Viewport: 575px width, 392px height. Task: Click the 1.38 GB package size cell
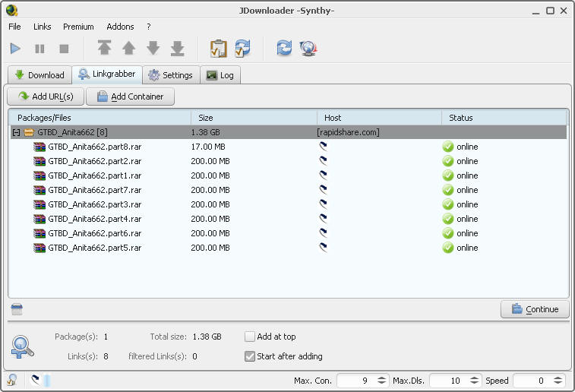click(x=205, y=132)
